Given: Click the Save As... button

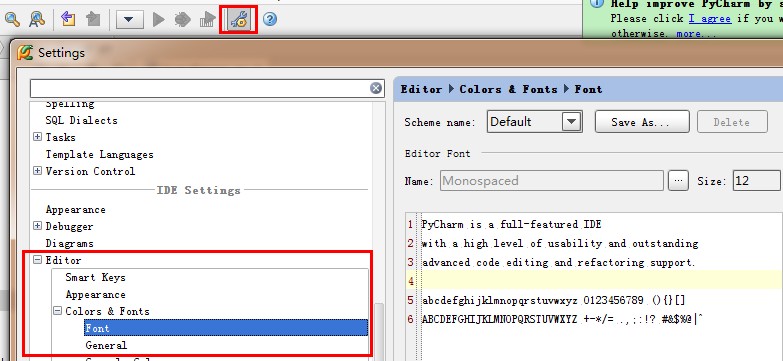Looking at the screenshot, I should [x=642, y=122].
